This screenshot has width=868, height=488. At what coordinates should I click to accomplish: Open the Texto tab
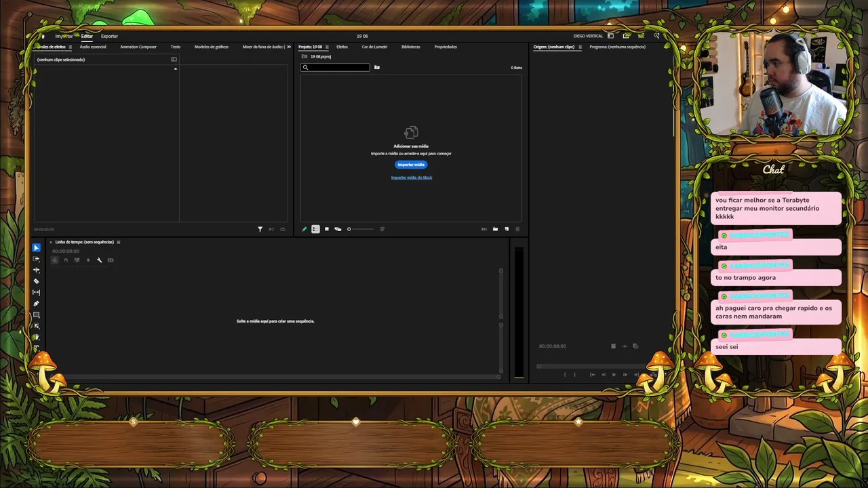click(x=176, y=47)
